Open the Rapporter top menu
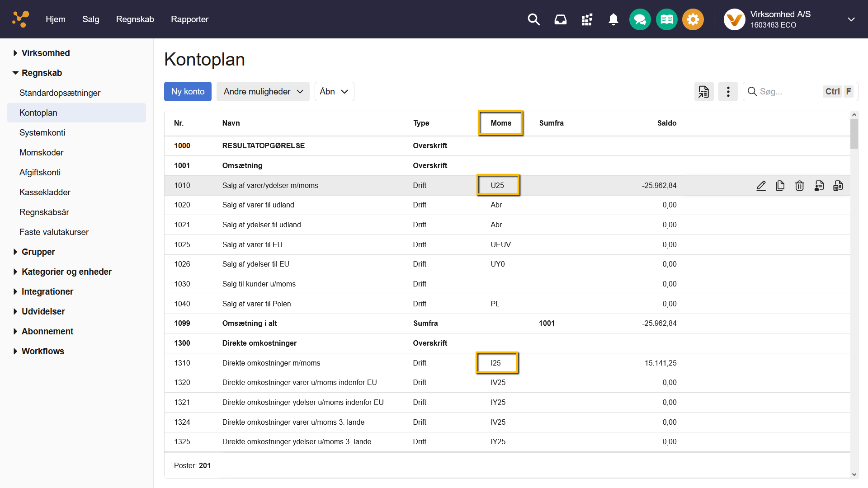 (189, 19)
